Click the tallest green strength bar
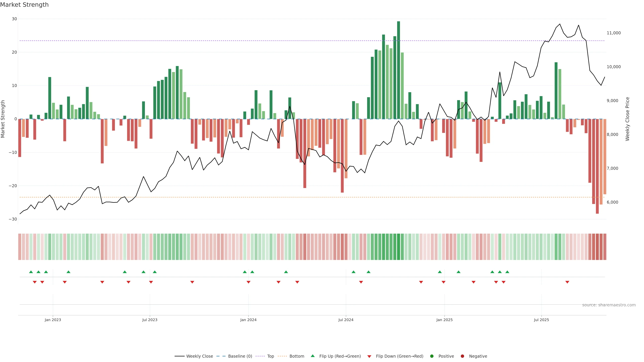The width and height of the screenshot is (644, 362). [x=398, y=70]
